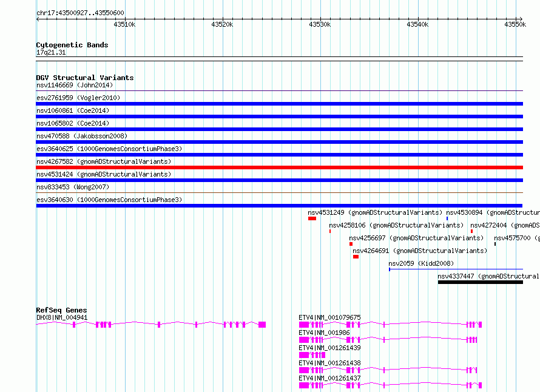
Task: Select transcript label ETV4|NM_001986
Action: [324, 333]
